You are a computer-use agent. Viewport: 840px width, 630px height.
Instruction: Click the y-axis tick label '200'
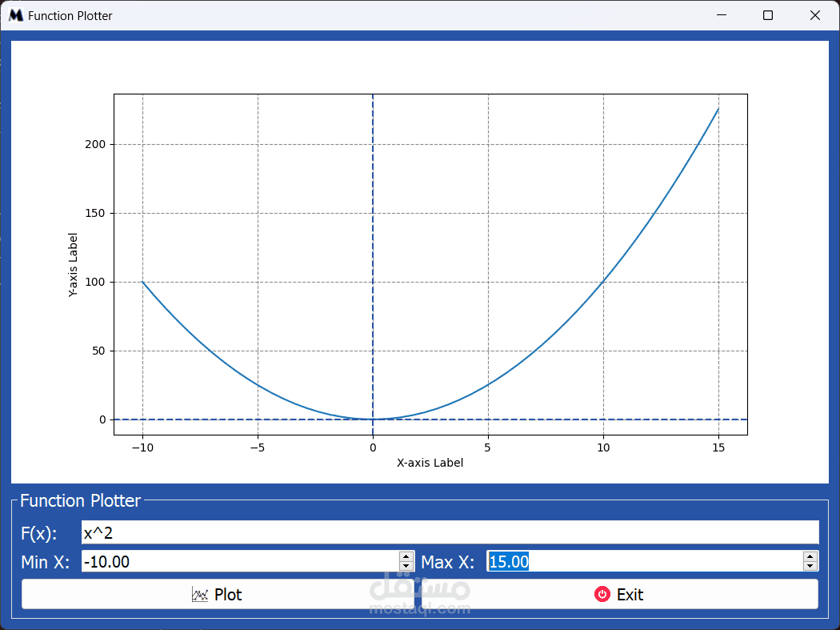tap(95, 144)
